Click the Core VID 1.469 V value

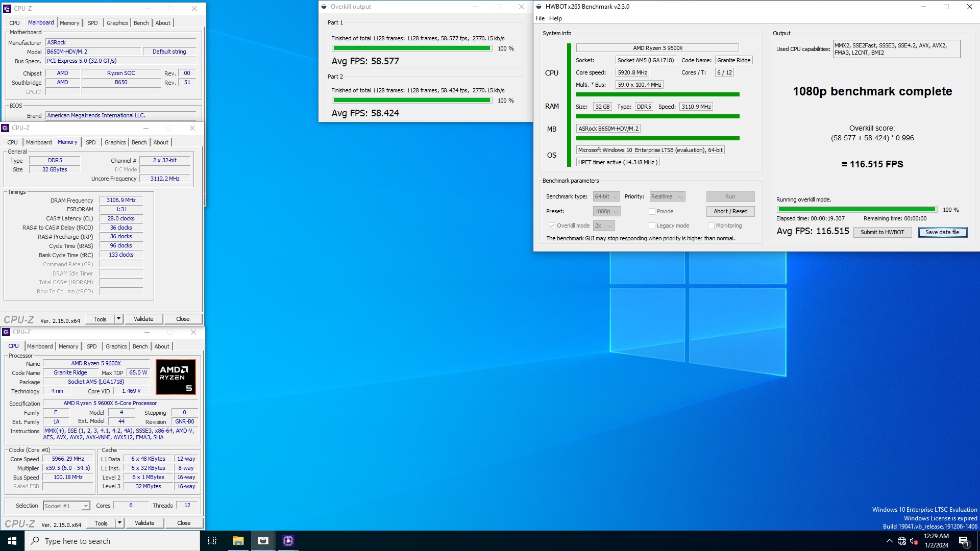pos(131,391)
